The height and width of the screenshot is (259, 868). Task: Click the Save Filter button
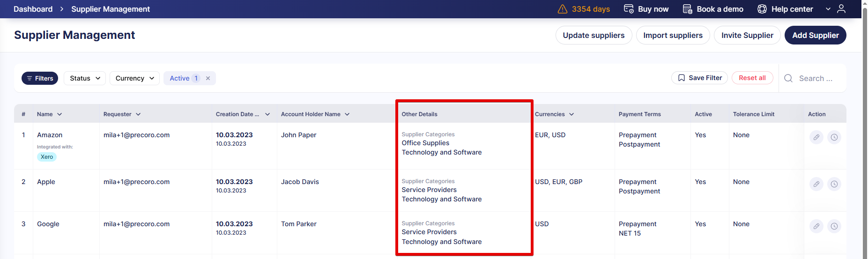(x=699, y=78)
